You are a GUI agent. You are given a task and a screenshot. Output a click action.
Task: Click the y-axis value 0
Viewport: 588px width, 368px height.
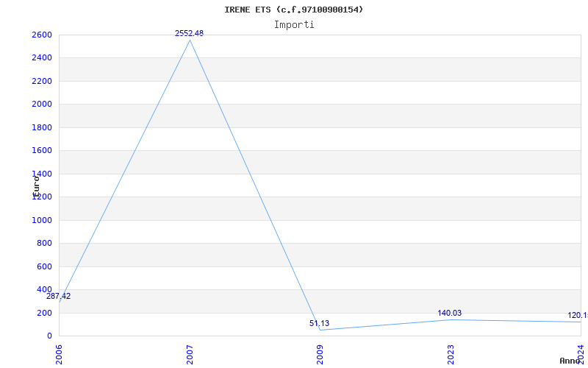[x=49, y=336]
